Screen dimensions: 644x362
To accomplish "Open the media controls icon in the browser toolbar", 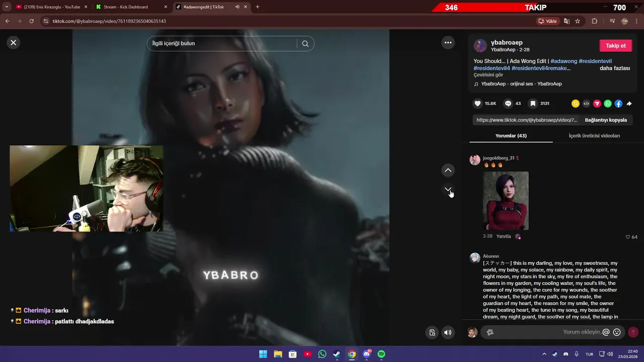I will [612, 21].
